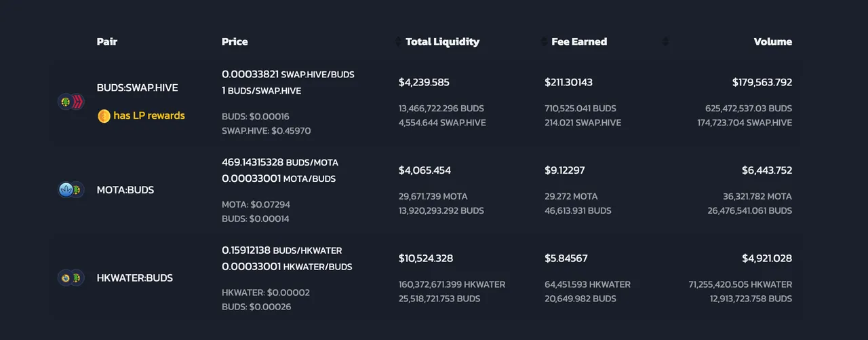The width and height of the screenshot is (868, 340).
Task: Click the Fee Earned header text
Action: tap(579, 41)
